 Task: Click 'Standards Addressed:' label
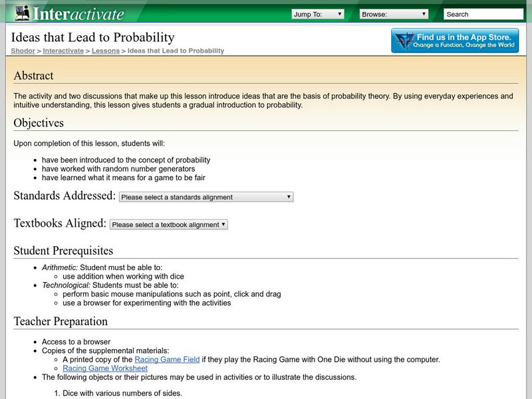(x=65, y=196)
